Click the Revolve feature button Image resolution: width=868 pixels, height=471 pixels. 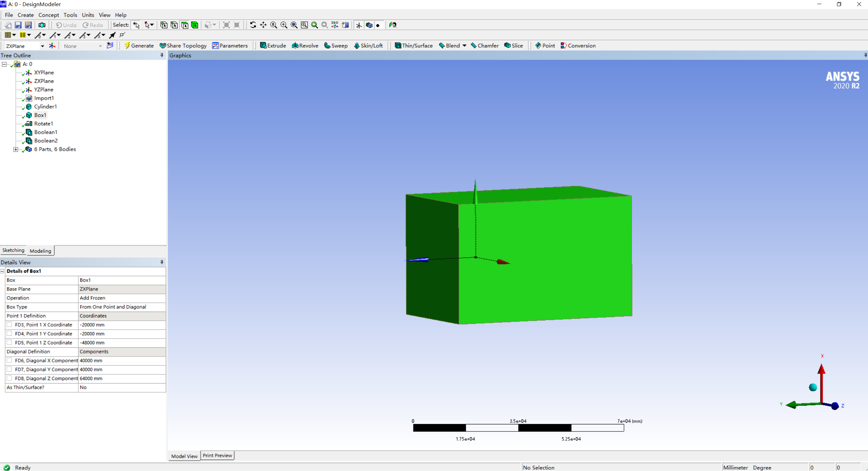point(305,46)
